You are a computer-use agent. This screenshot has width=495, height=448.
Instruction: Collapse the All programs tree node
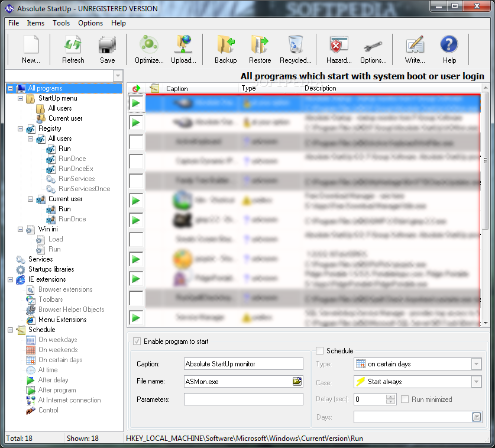click(x=11, y=88)
